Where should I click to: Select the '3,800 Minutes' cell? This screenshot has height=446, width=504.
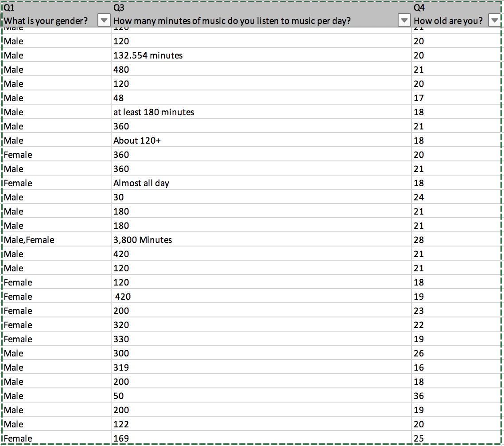261,240
